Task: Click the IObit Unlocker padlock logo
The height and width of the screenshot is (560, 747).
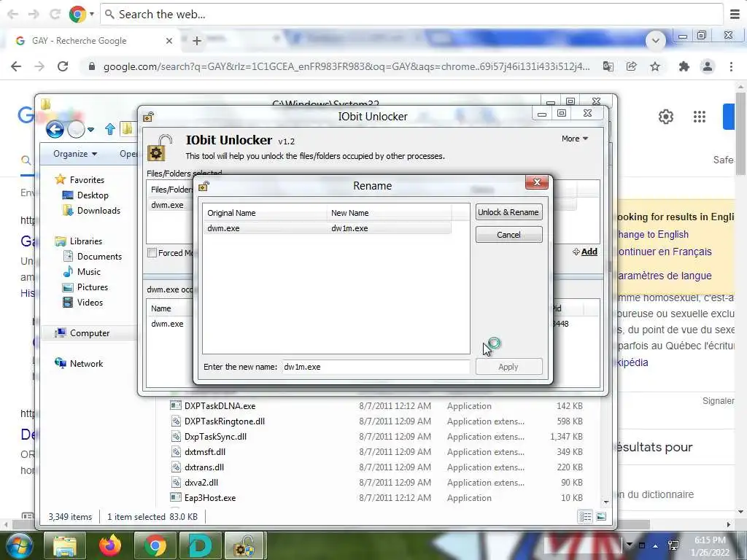Action: tap(159, 148)
